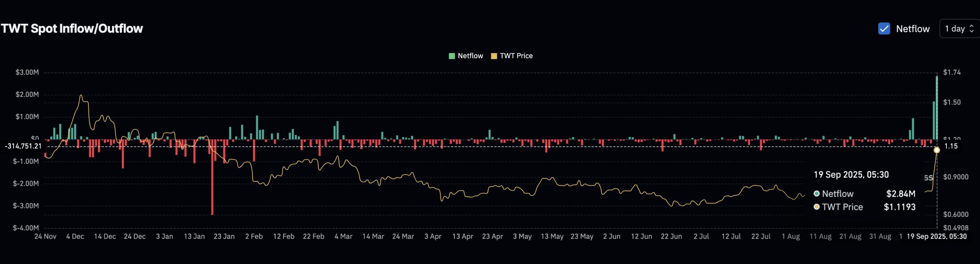Click the 2 Jun date label
This screenshot has height=264, width=980.
tap(611, 236)
